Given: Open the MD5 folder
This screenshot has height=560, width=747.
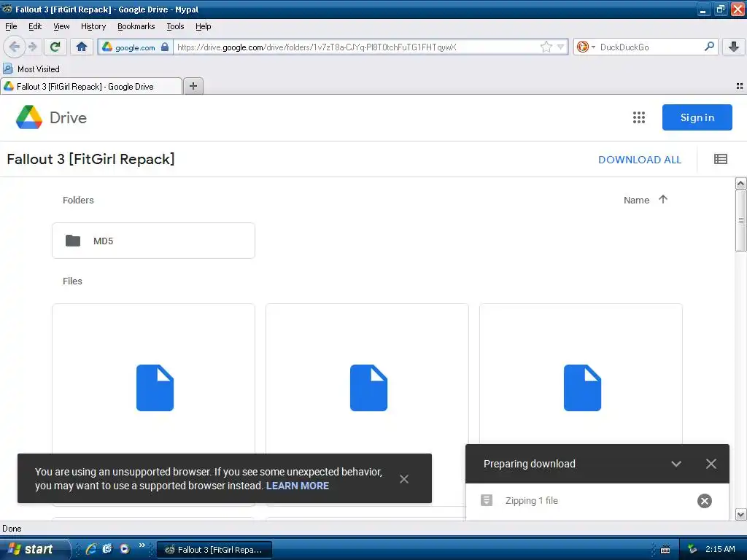Looking at the screenshot, I should [153, 241].
